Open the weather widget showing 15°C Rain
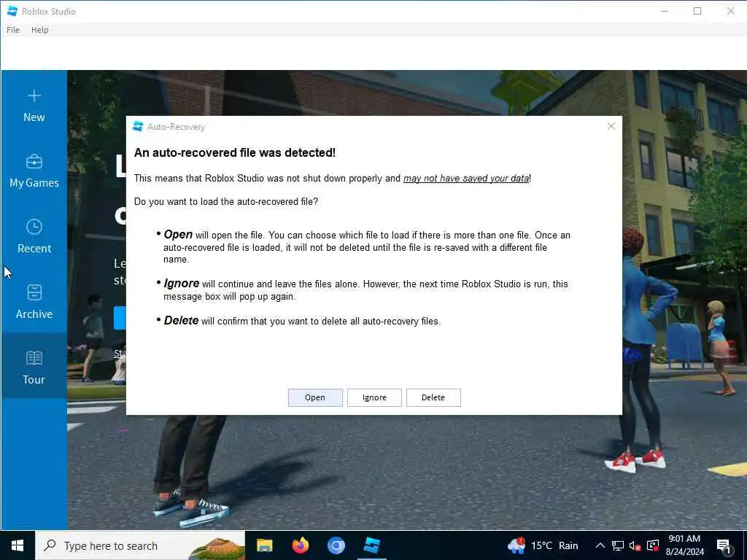 pos(543,545)
